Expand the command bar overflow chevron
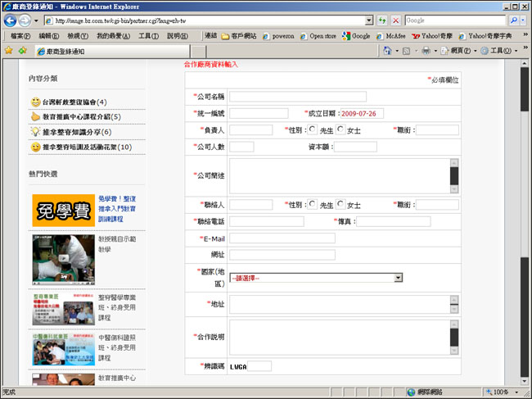Viewport: 532px width, 399px height. point(525,48)
